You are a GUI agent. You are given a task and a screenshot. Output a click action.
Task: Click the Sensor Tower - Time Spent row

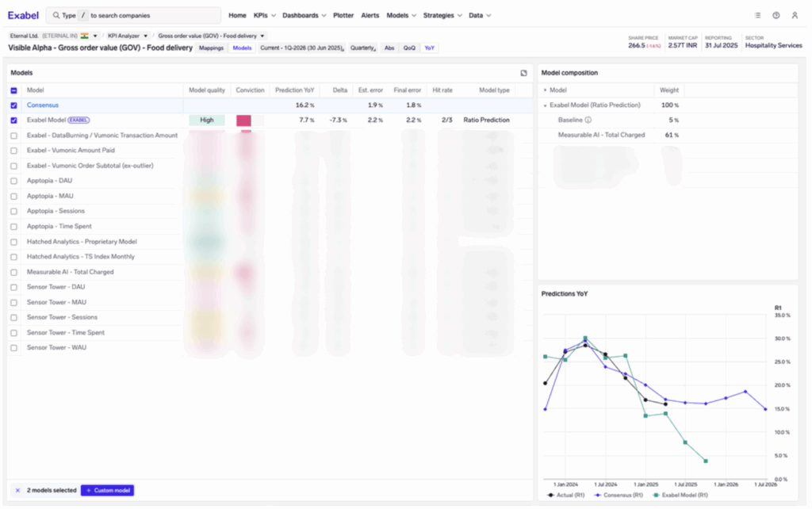click(270, 333)
